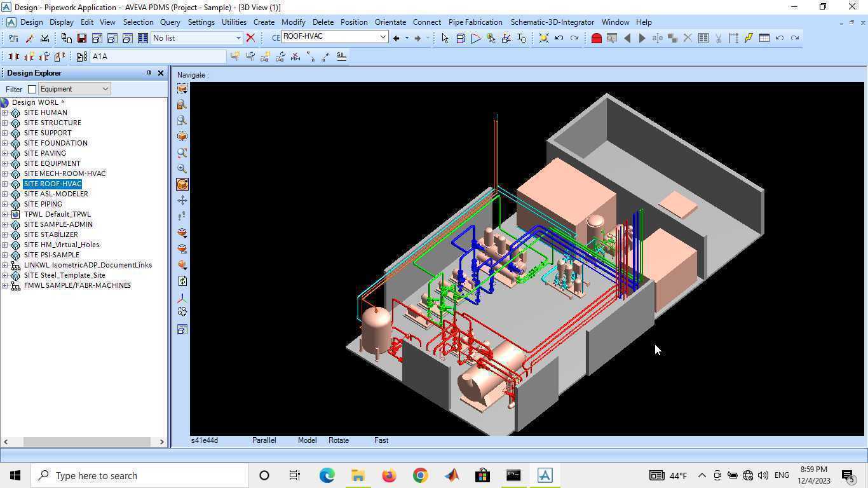Image resolution: width=868 pixels, height=488 pixels.
Task: Open the Orientate menu
Action: (x=390, y=22)
